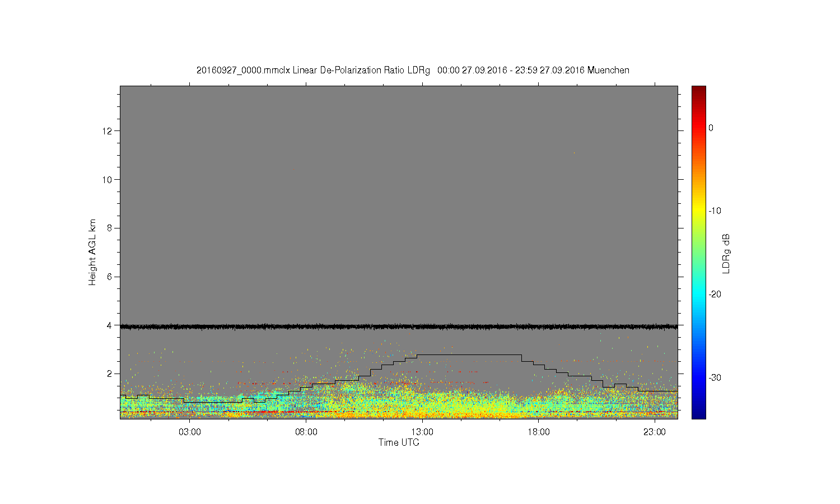840x504 pixels.
Task: Click the 18:00 time tick label
Action: pyautogui.click(x=539, y=432)
